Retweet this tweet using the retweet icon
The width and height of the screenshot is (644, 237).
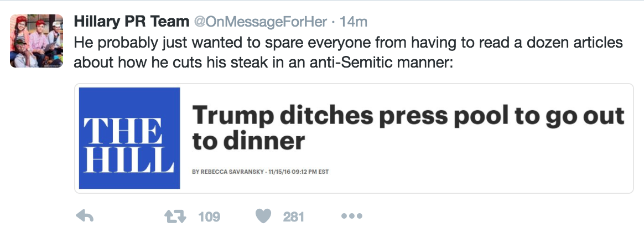pos(175,217)
